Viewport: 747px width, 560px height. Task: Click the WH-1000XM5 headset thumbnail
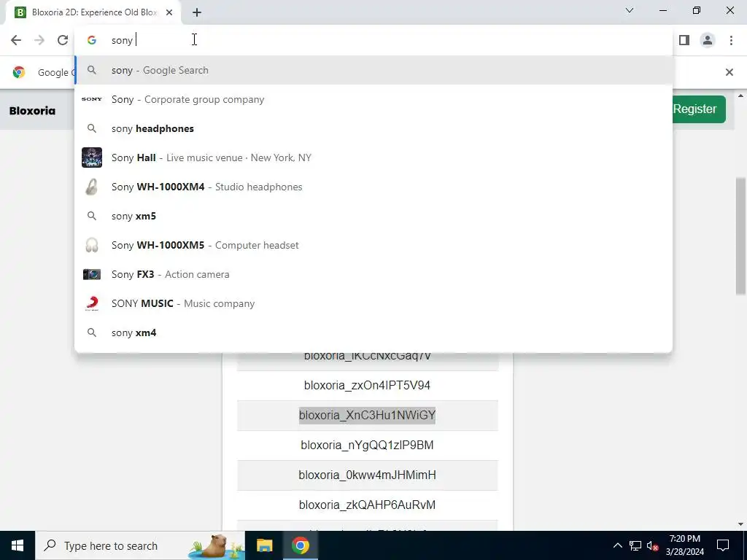pos(91,245)
